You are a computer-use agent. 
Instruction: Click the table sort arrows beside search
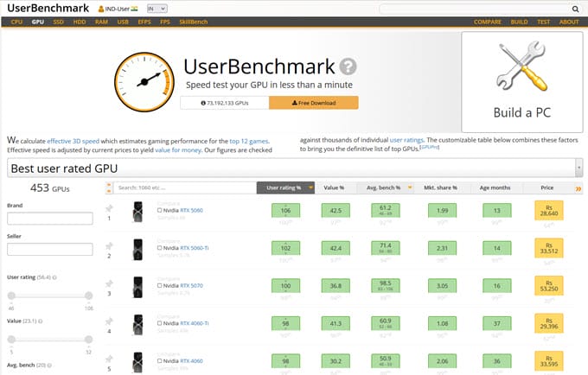pyautogui.click(x=109, y=187)
